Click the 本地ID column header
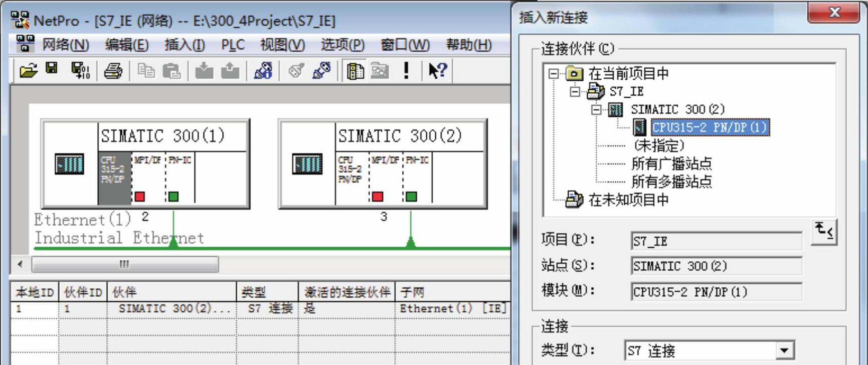This screenshot has width=868, height=365. 35,292
